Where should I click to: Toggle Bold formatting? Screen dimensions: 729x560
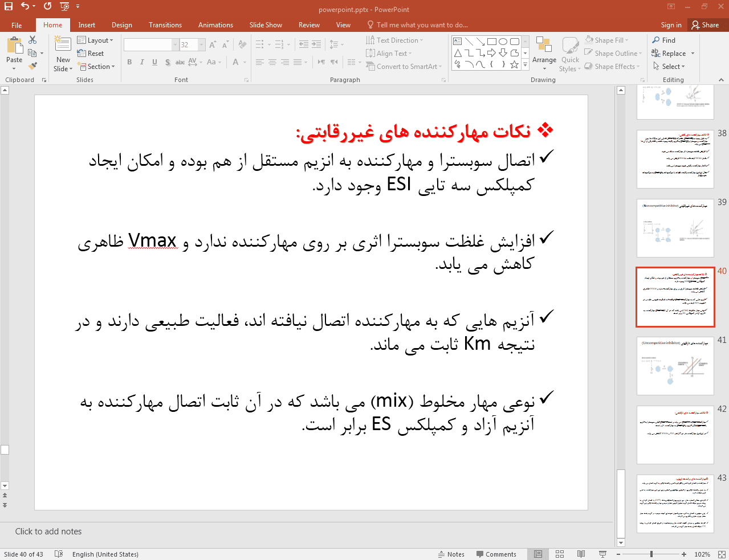pos(129,62)
